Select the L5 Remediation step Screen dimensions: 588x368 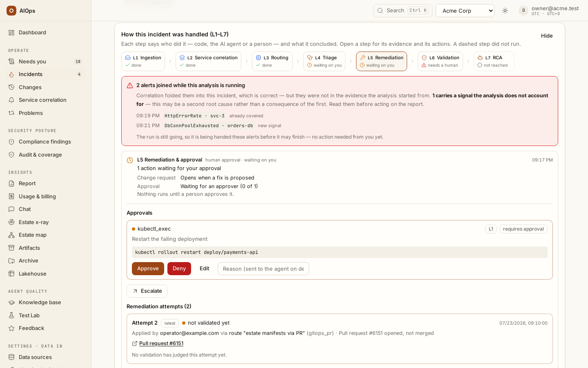tap(381, 61)
